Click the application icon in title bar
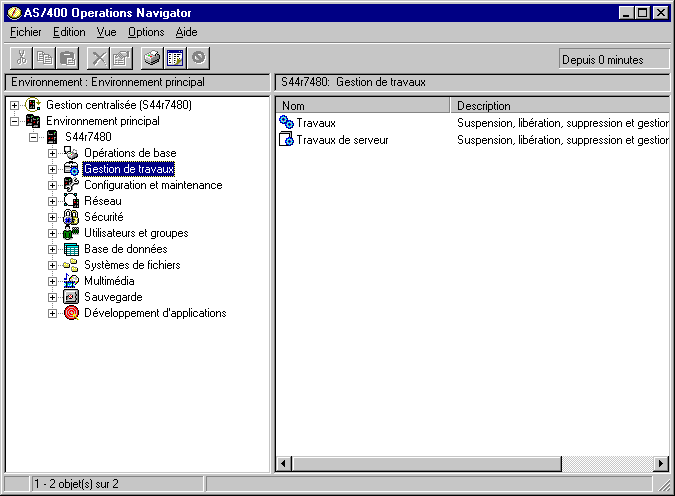This screenshot has width=675, height=496. tap(14, 13)
